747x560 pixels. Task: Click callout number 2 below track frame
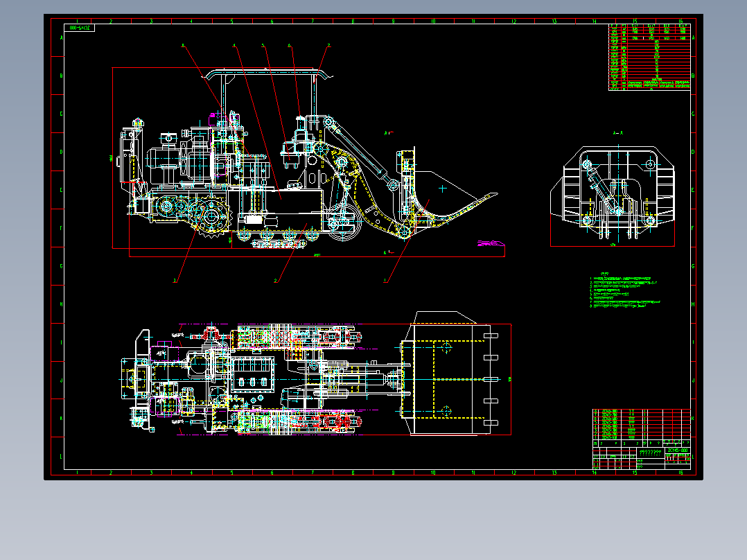(x=275, y=281)
